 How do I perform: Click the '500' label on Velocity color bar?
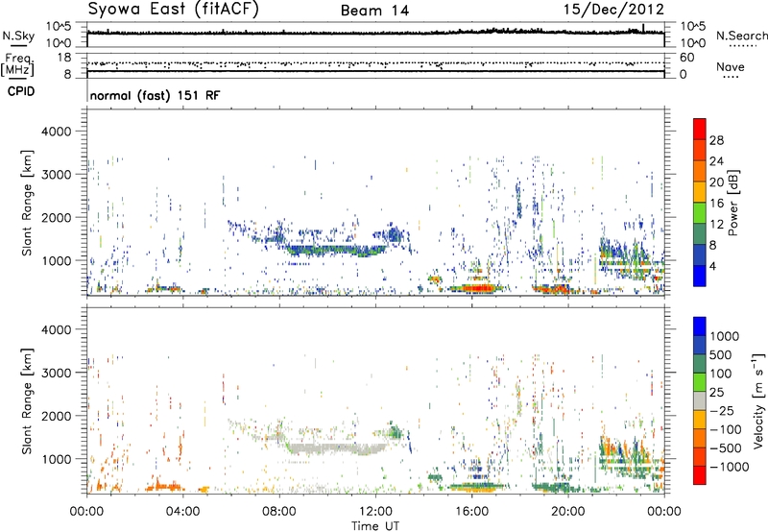721,355
